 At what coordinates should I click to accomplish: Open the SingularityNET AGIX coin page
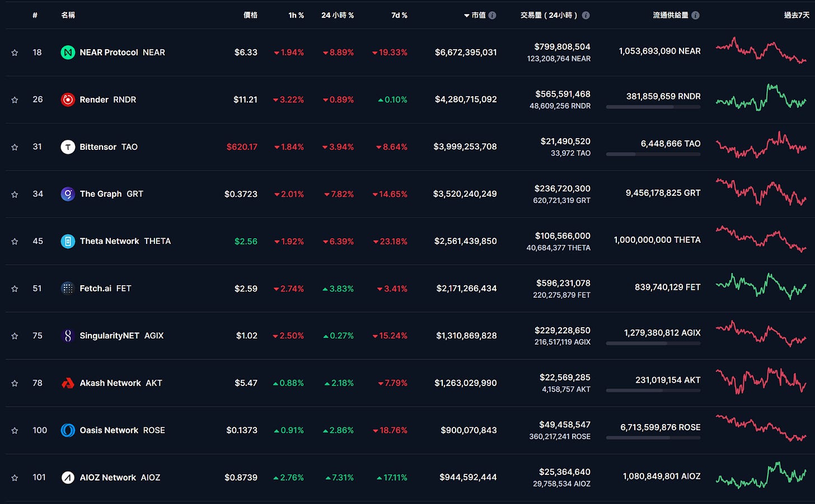[121, 336]
